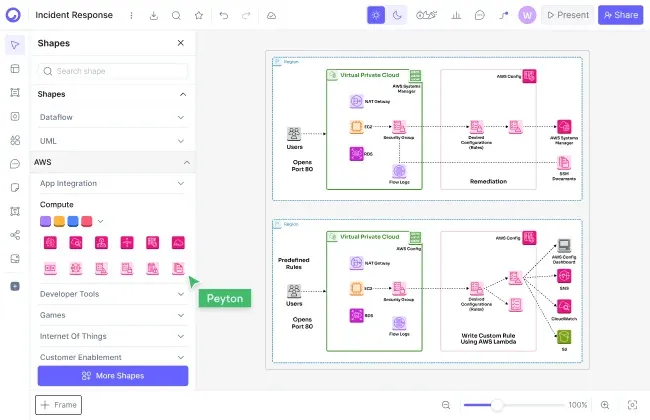650x420 pixels.
Task: Select the Remediation label in diagram
Action: tap(488, 181)
